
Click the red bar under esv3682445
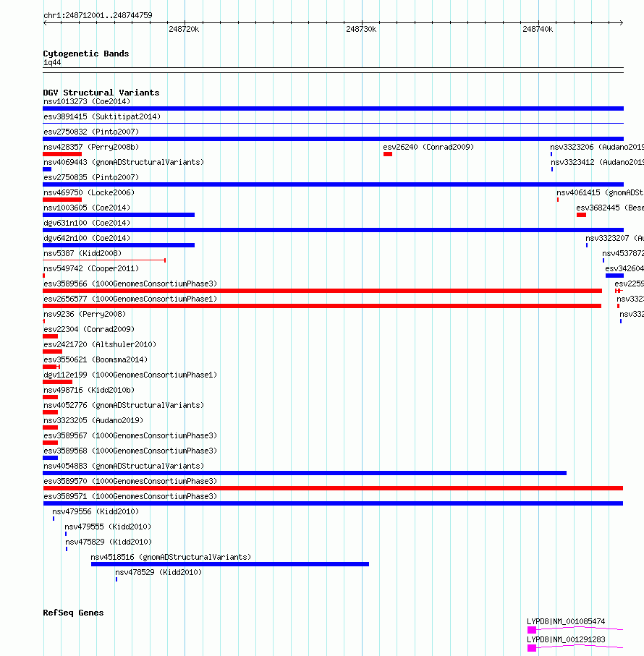pyautogui.click(x=581, y=215)
